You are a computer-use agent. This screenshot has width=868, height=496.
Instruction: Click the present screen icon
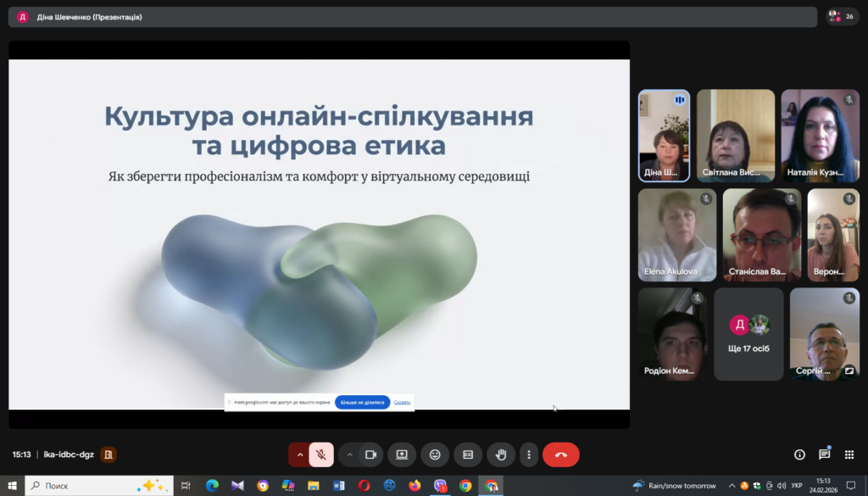pos(402,454)
